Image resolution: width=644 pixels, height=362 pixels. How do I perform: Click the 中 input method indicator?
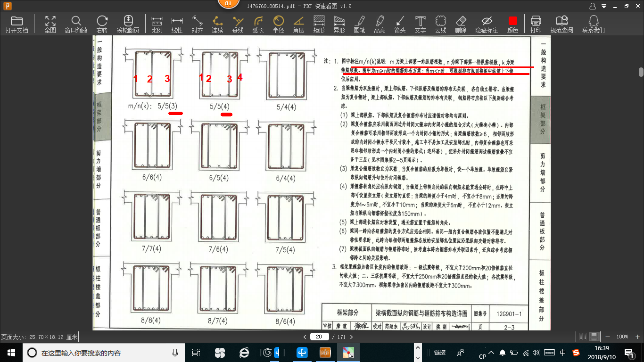tap(563, 352)
